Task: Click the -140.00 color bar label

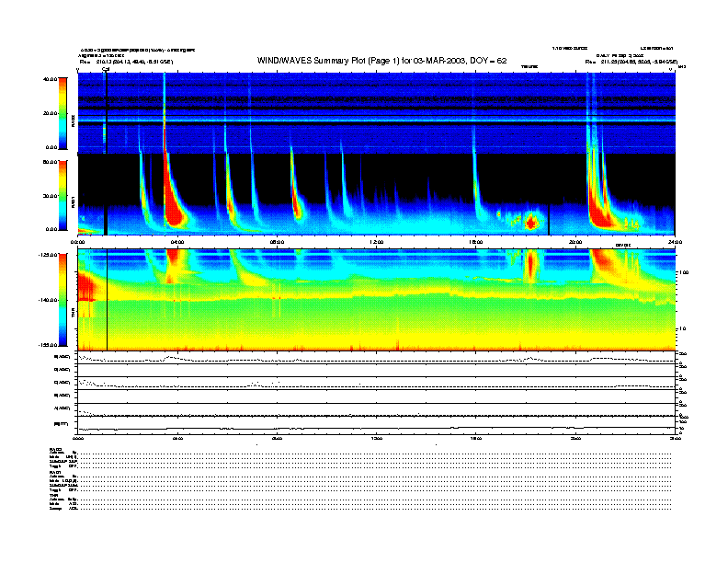Action: coord(48,300)
